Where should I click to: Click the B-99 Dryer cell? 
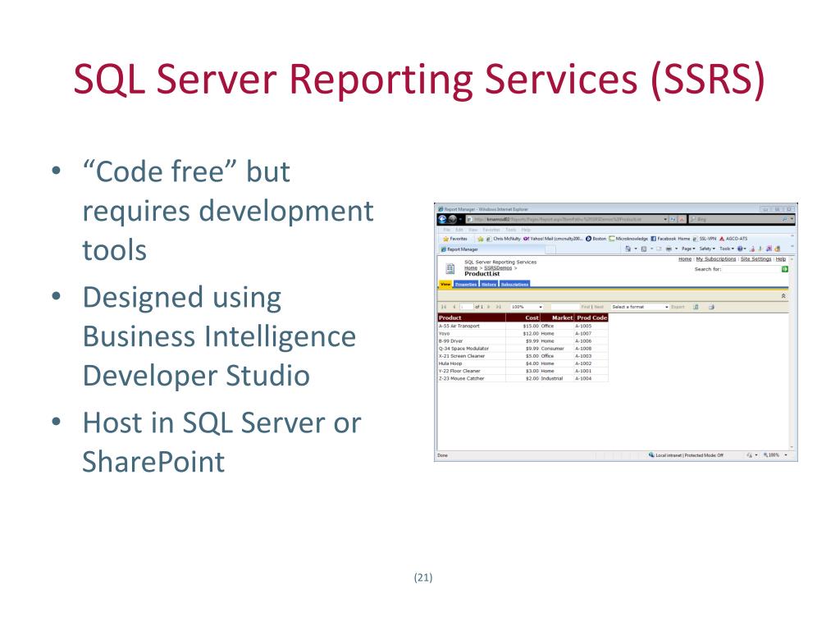point(472,340)
